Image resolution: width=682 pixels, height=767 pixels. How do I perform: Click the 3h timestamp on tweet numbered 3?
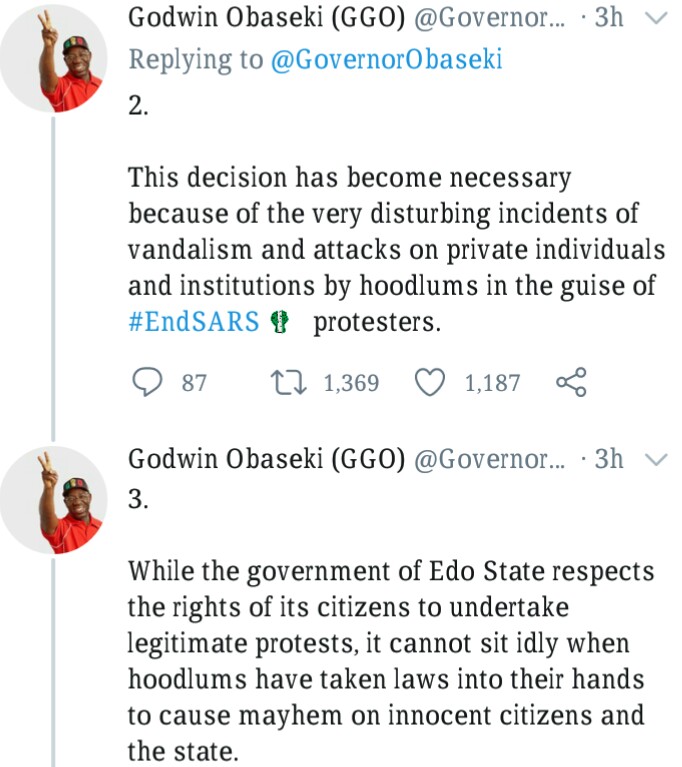(x=609, y=460)
